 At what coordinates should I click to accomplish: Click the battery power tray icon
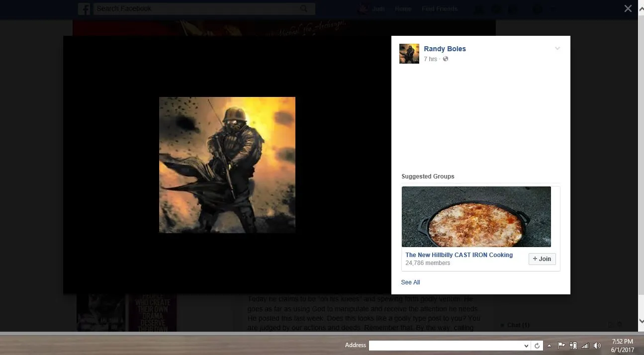pyautogui.click(x=573, y=346)
